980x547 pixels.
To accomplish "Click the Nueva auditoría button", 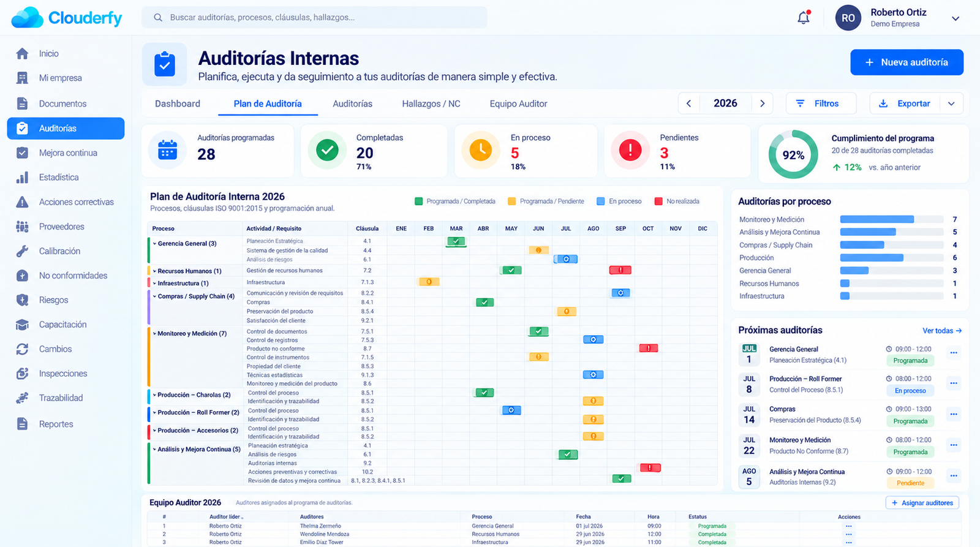I will click(907, 62).
